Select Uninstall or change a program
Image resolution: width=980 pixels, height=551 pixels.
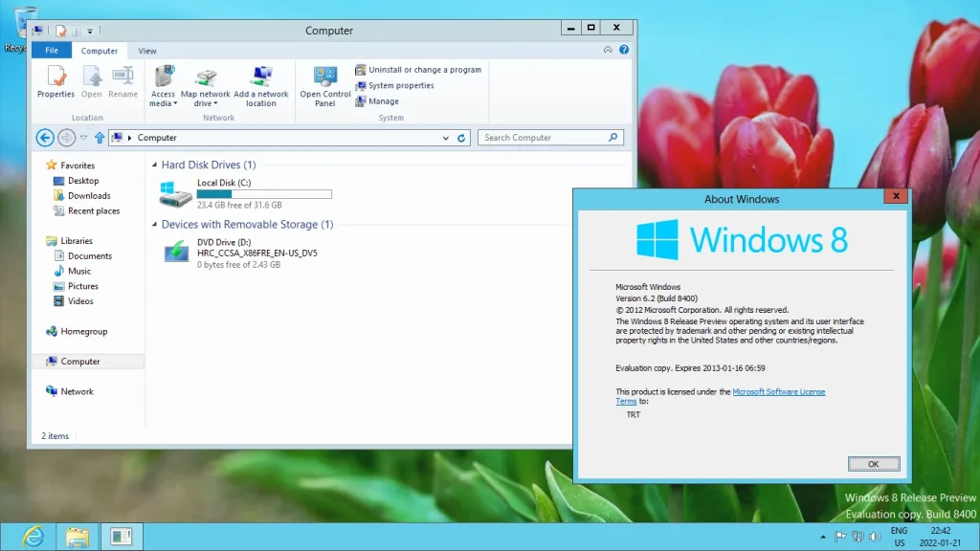419,69
